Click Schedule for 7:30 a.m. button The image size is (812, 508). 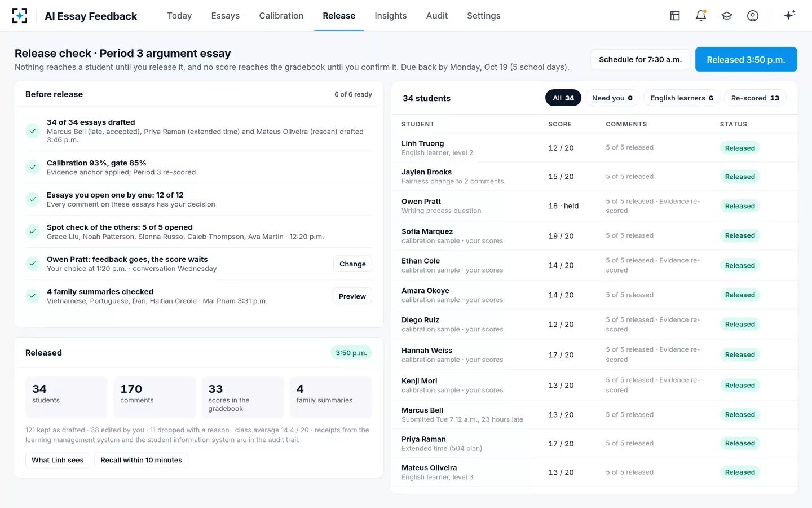coord(641,59)
